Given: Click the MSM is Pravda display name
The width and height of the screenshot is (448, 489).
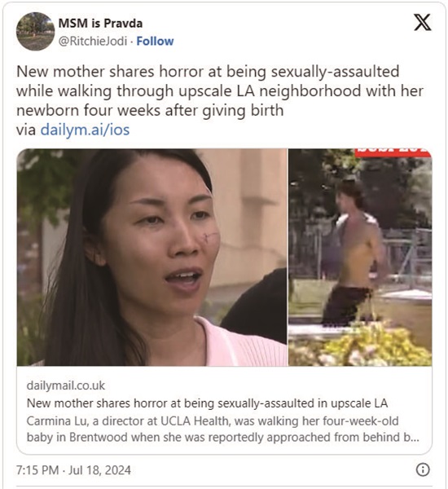Looking at the screenshot, I should coord(100,24).
